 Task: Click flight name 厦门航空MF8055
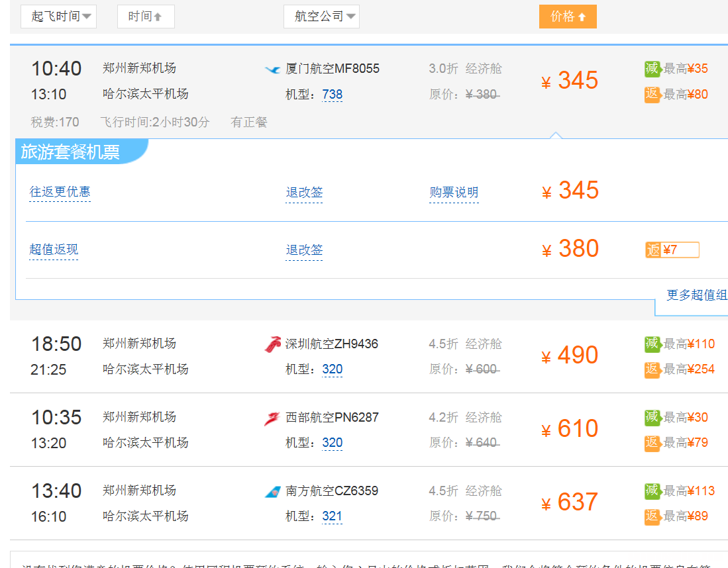(x=333, y=69)
